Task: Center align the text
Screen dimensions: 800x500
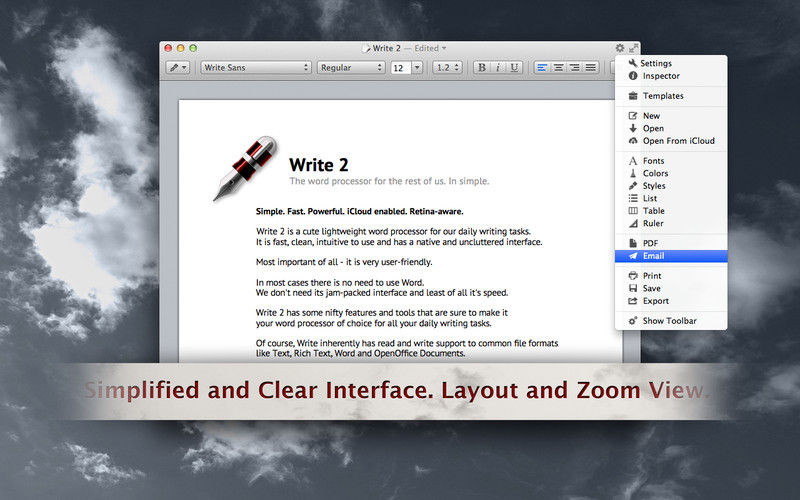Action: (559, 67)
